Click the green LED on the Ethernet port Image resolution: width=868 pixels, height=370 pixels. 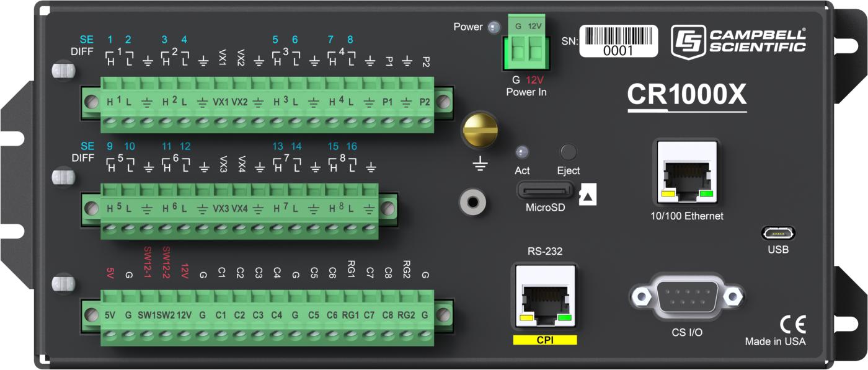click(x=706, y=195)
